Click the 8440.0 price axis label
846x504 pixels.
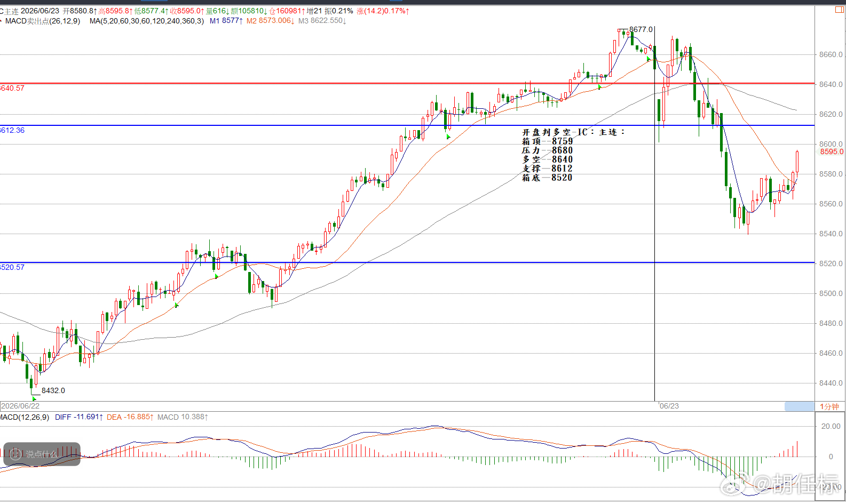point(831,383)
